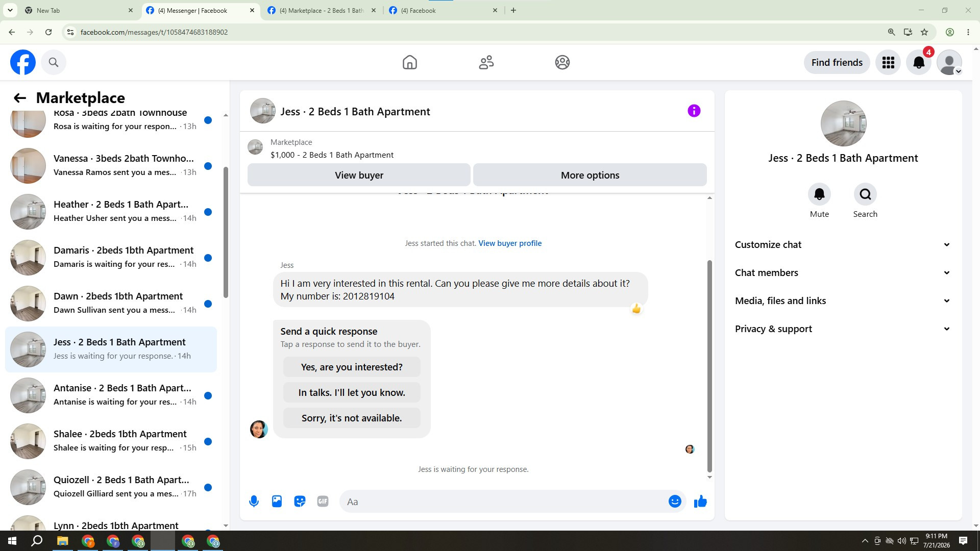Click the conversation list scrollbar
This screenshot has height=551, width=980.
point(226,233)
